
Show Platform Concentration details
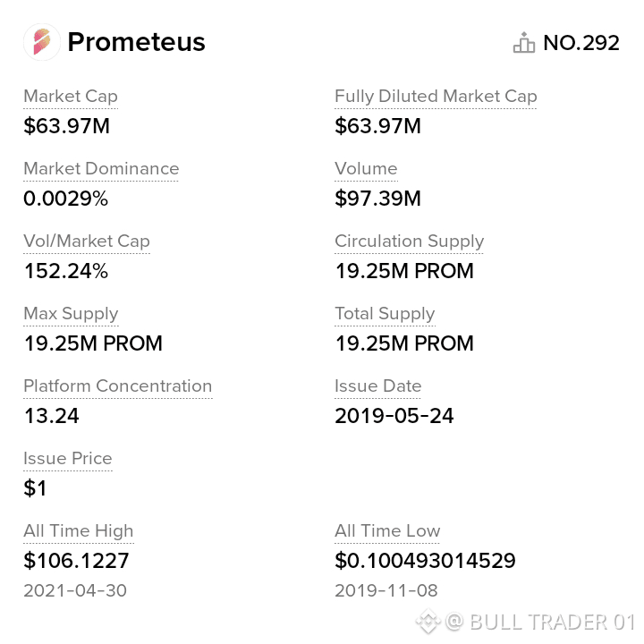coord(118,386)
